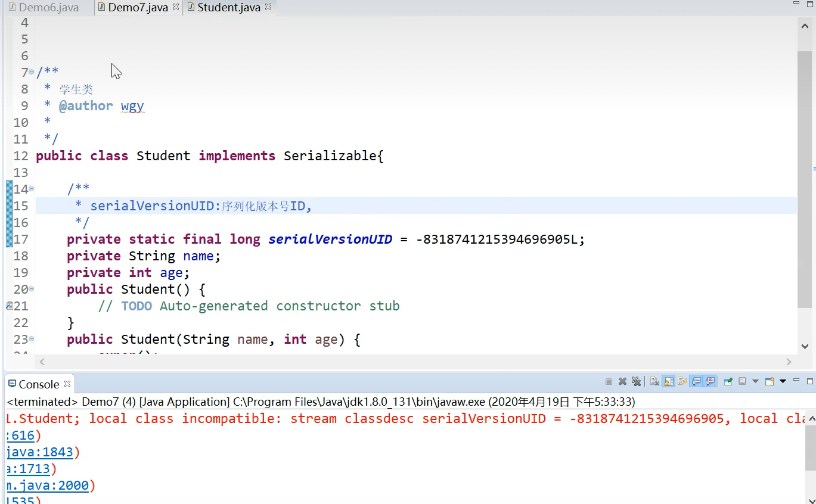816x504 pixels.
Task: Collapse the Javadoc comment at line 7
Action: point(32,72)
